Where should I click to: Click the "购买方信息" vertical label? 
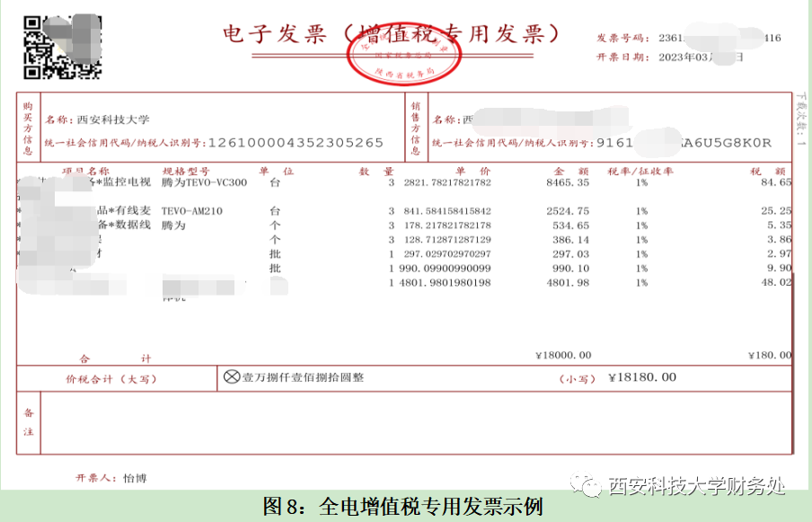click(28, 128)
